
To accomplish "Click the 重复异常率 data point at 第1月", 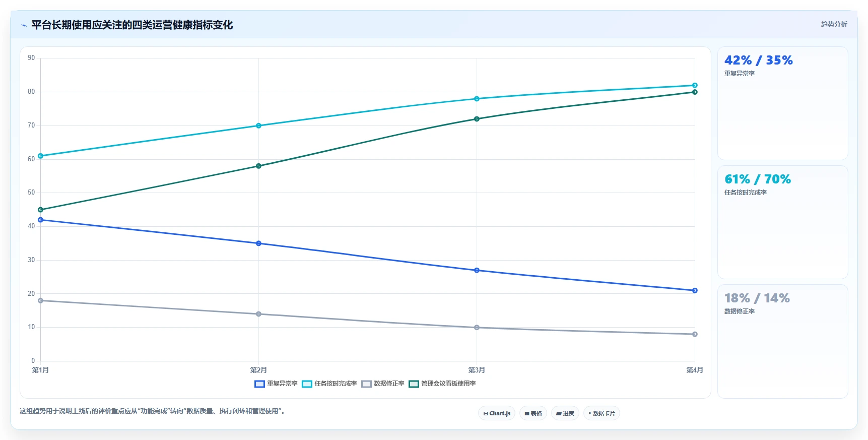I will (40, 220).
